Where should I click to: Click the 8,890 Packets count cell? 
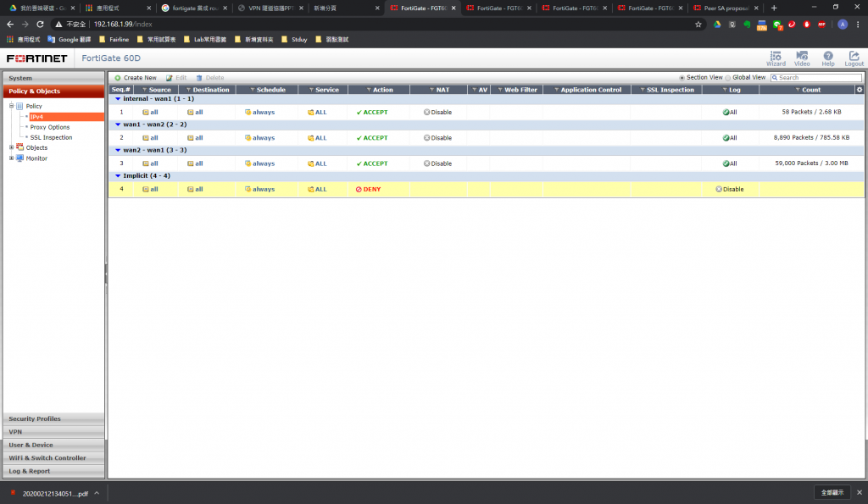pos(811,138)
